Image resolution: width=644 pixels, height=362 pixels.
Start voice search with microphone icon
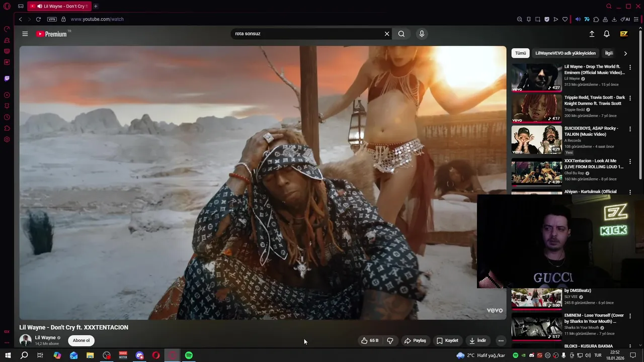[422, 34]
